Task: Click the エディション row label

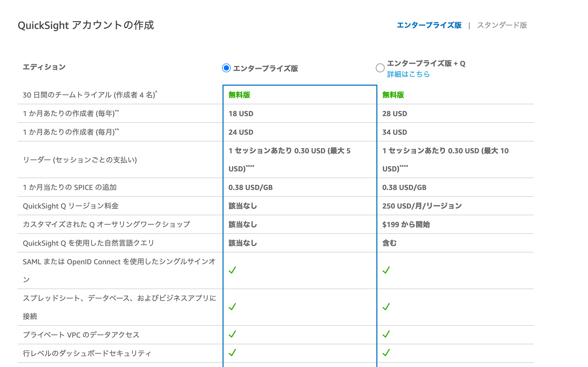Action: (x=44, y=67)
